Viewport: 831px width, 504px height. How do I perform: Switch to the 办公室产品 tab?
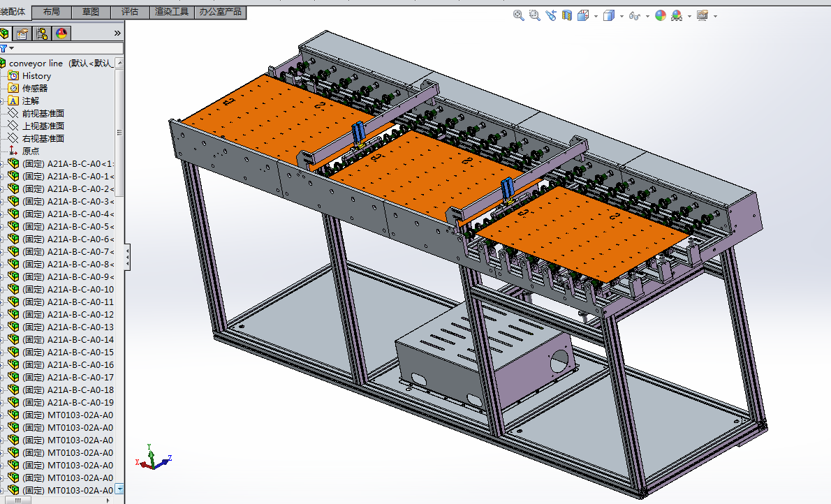pyautogui.click(x=221, y=12)
